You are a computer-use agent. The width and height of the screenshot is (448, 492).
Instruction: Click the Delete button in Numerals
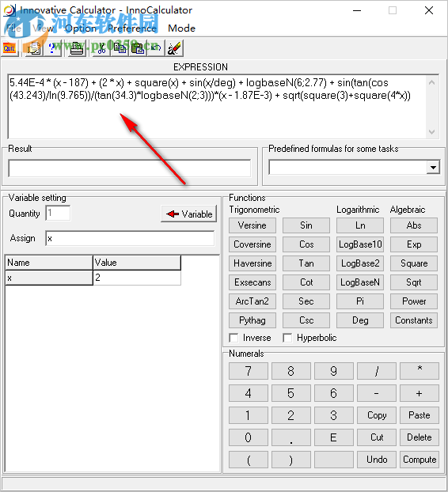[420, 437]
